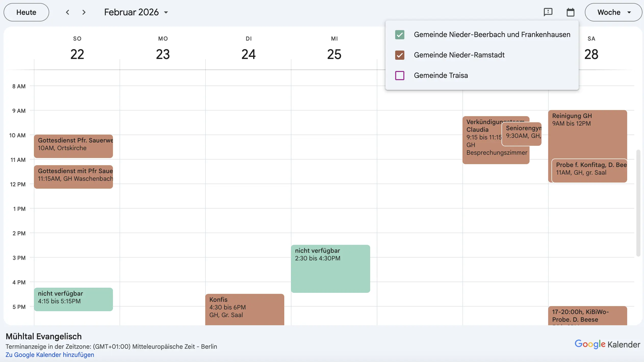Click the feedback speech bubble icon

pyautogui.click(x=548, y=12)
